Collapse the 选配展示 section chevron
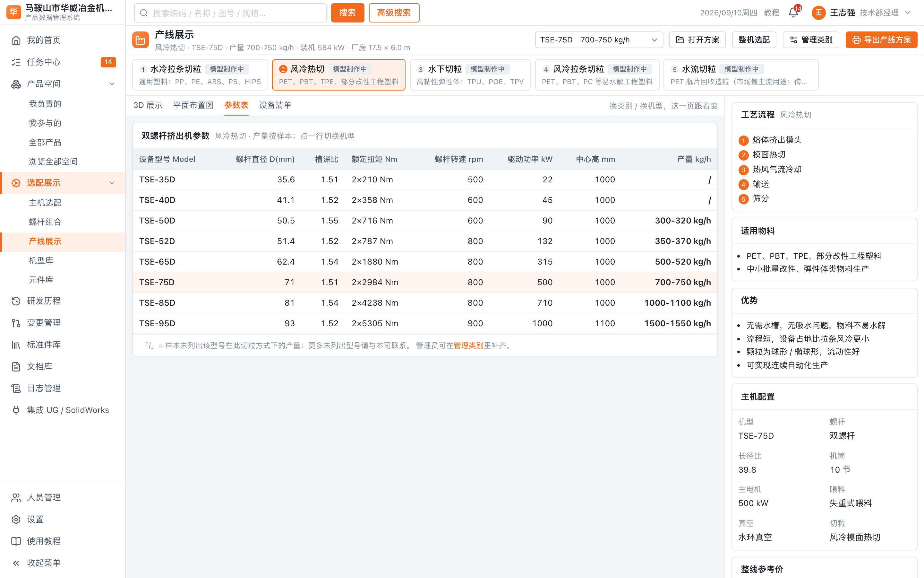The image size is (924, 578). click(x=112, y=183)
